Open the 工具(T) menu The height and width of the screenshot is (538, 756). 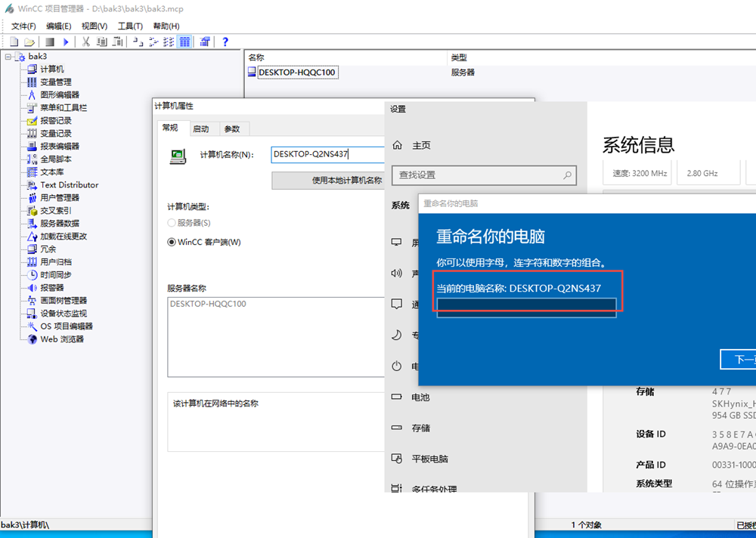130,26
